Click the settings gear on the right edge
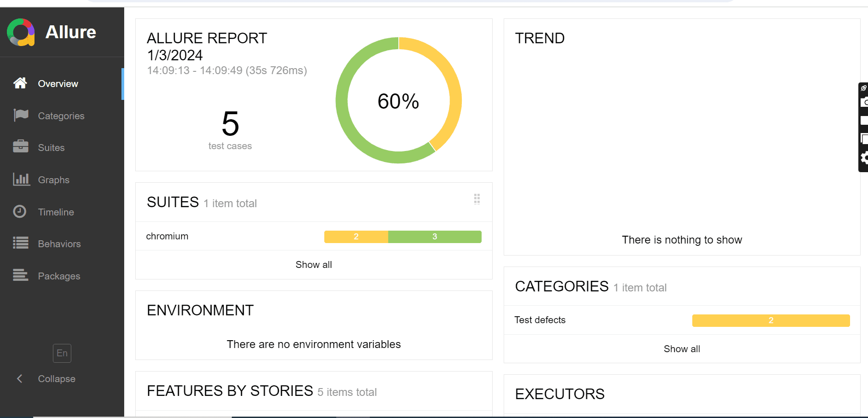This screenshot has width=868, height=418. coord(864,158)
